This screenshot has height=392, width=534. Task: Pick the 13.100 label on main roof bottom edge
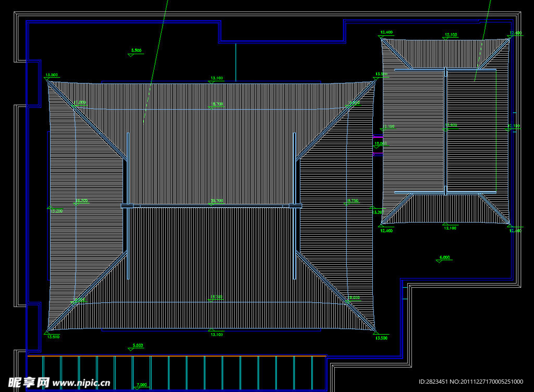[x=216, y=334]
